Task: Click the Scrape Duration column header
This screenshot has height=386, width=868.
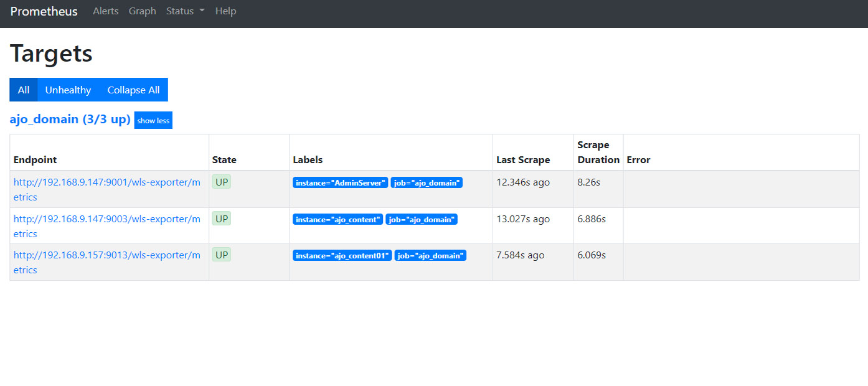Action: coord(598,152)
